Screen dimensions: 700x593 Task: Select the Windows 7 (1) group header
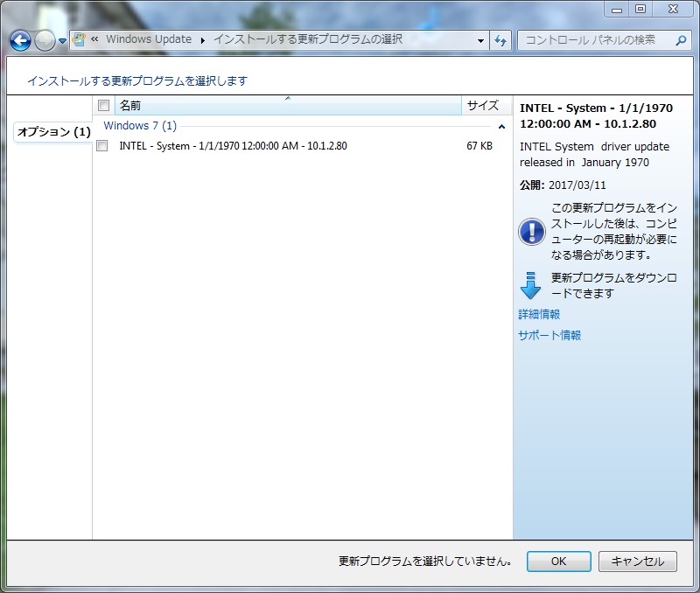[x=140, y=126]
